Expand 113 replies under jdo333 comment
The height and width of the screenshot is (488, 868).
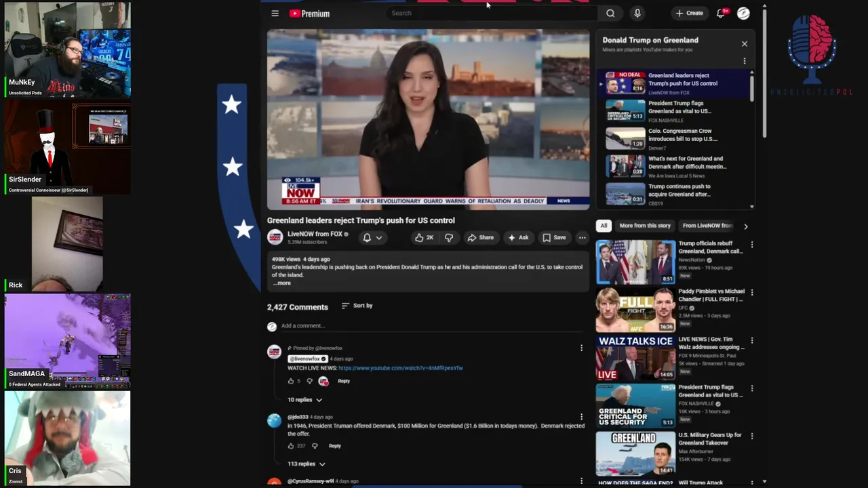coord(307,464)
